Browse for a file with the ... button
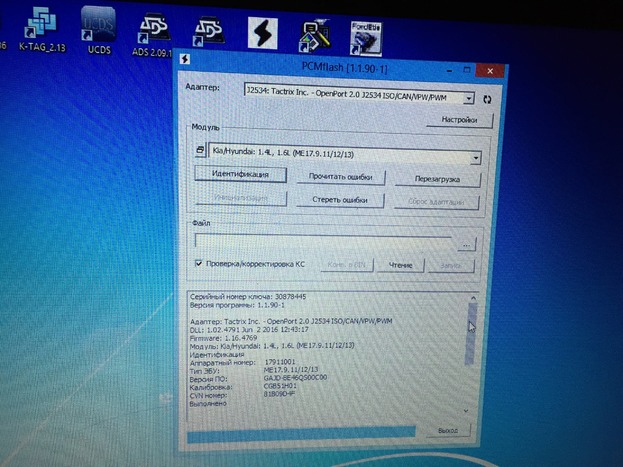 point(466,243)
